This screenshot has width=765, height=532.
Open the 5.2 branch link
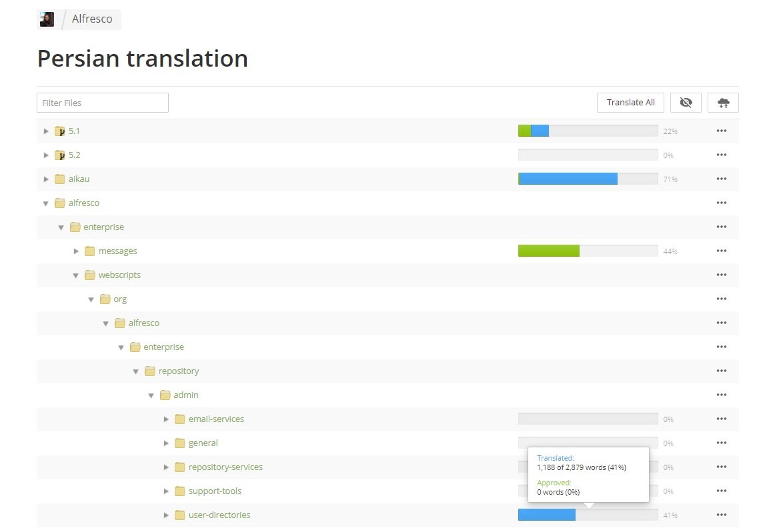74,155
